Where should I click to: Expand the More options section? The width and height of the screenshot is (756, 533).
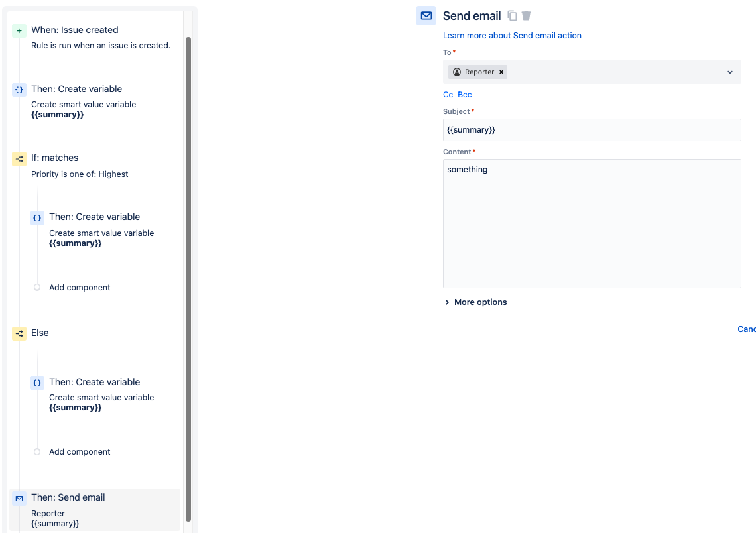click(475, 302)
